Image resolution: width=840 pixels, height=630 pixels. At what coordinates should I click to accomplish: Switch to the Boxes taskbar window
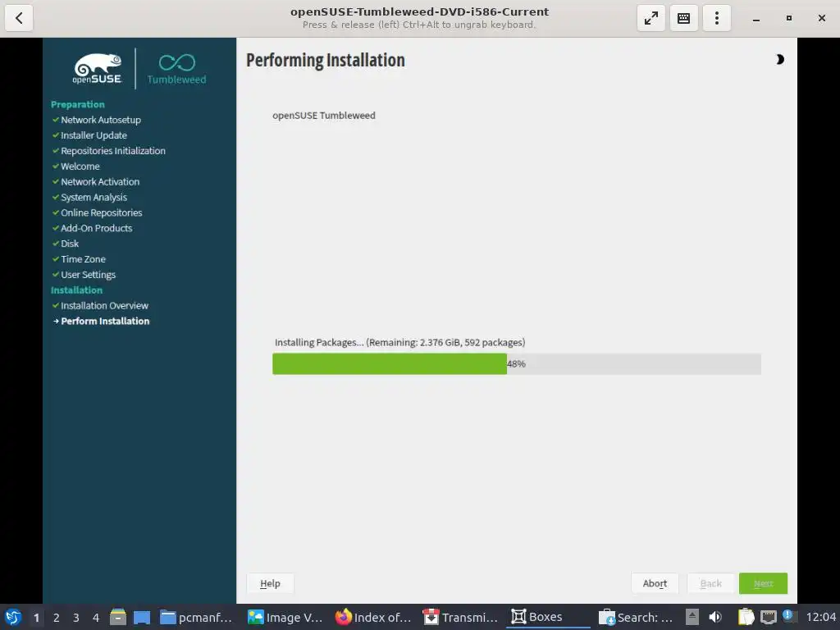(547, 617)
